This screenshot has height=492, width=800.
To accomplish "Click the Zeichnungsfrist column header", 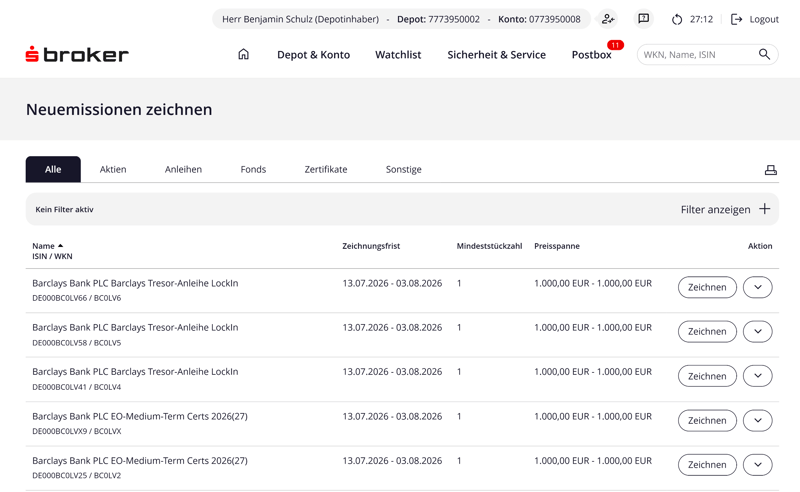I will point(371,246).
